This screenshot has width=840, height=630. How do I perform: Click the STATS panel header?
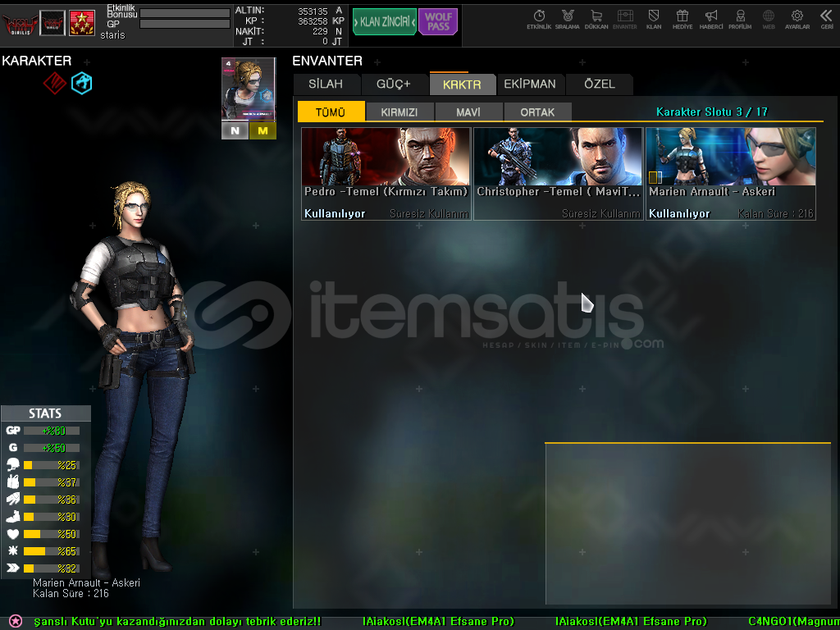pos(46,413)
